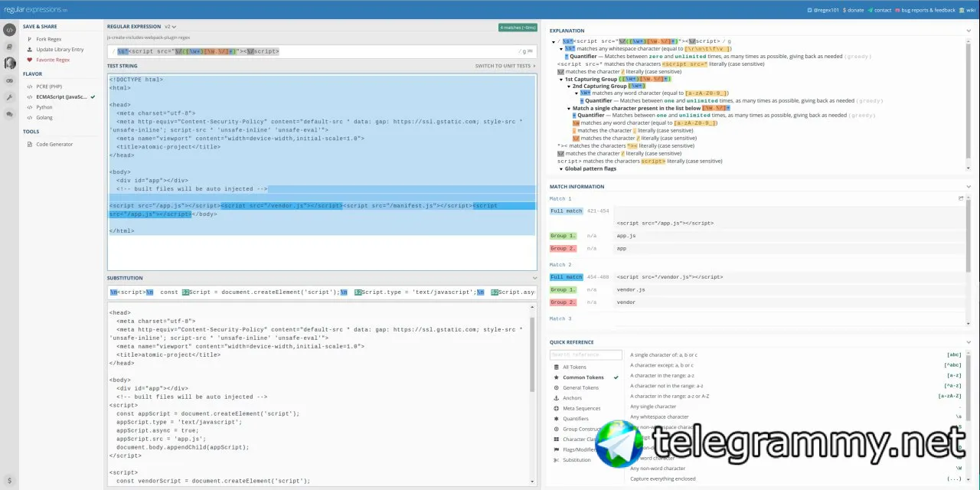Screen dimensions: 980x490
Task: Select Match 1 Full match label
Action: click(x=567, y=211)
